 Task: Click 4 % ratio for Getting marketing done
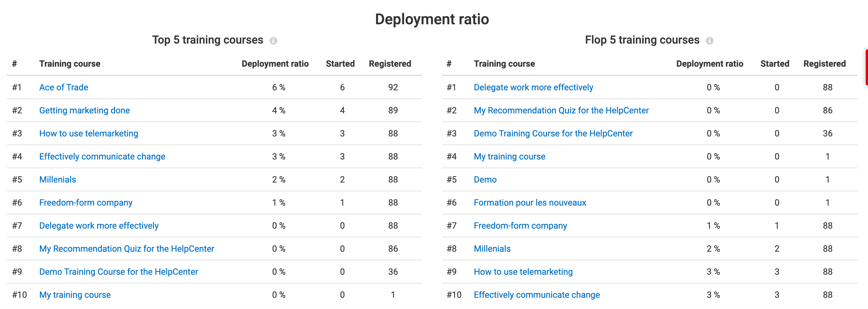[279, 110]
